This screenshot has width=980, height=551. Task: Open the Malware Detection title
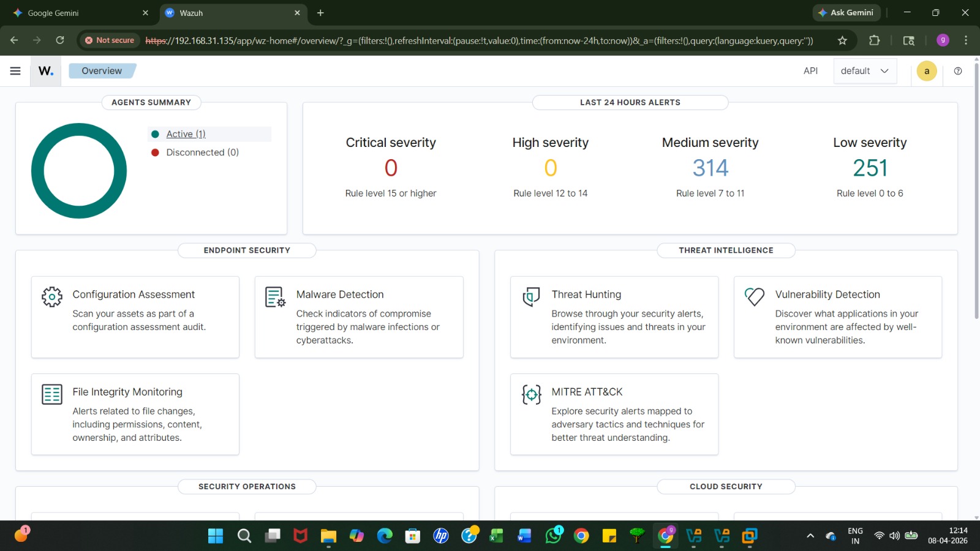tap(340, 294)
